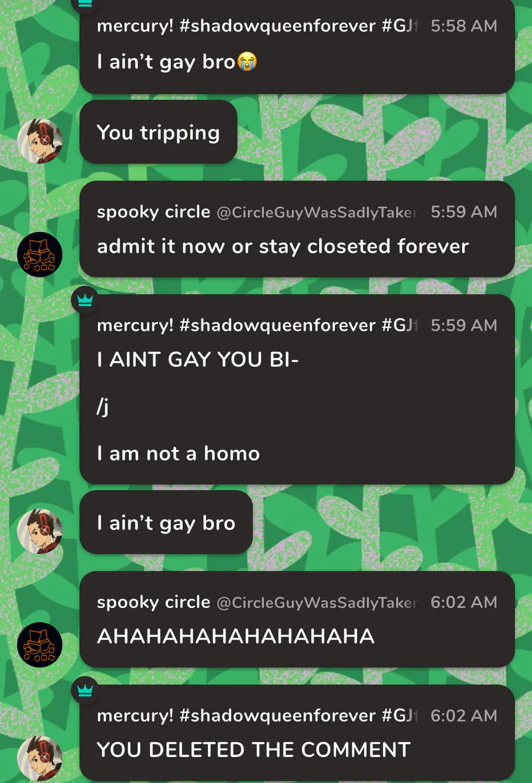Open anime avatar beside "You tripping" message
Screen dimensions: 532x783
(40, 141)
